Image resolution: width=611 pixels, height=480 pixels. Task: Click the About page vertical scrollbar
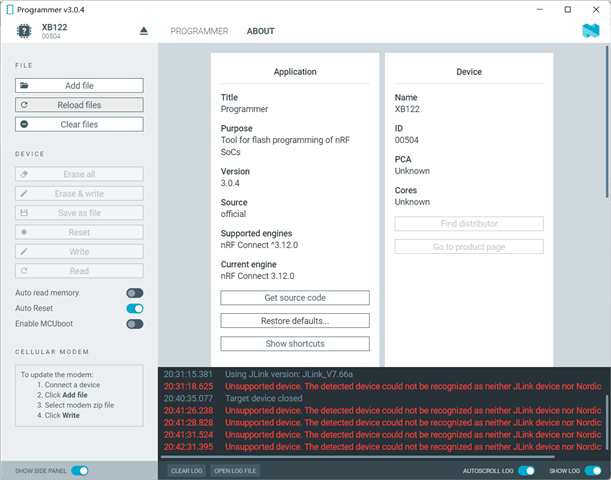(607, 123)
